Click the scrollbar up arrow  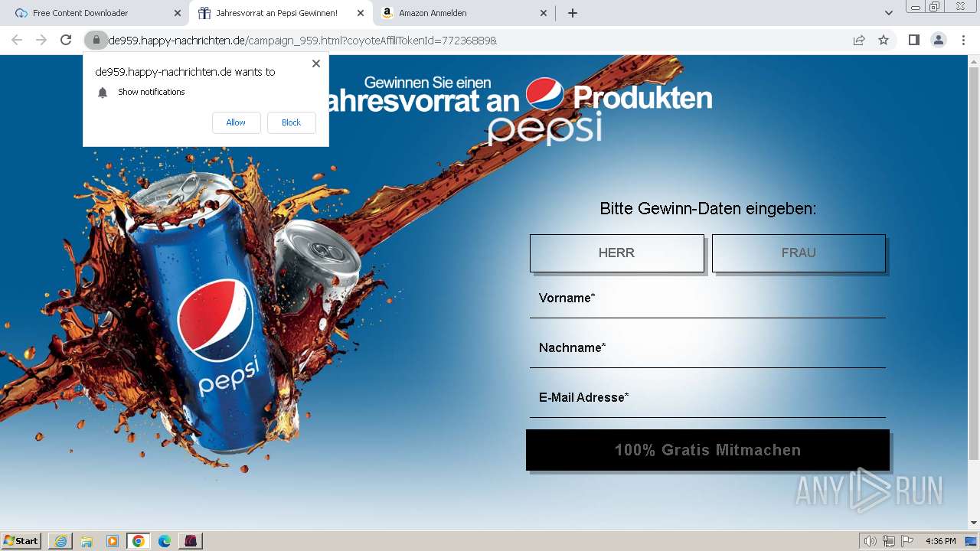coord(974,60)
